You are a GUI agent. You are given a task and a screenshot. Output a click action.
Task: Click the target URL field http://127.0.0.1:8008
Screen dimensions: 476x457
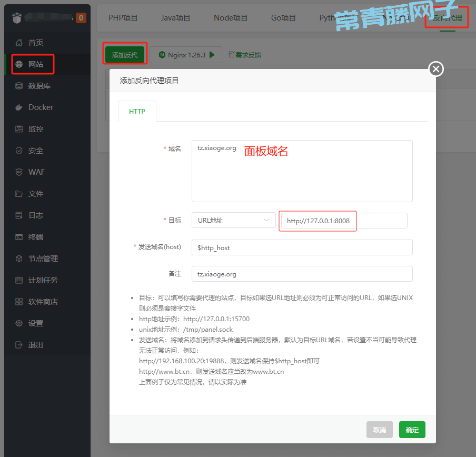pos(344,221)
